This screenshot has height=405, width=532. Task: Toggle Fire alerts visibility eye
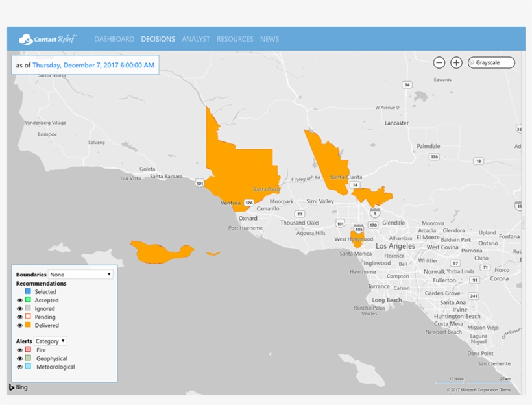click(19, 350)
